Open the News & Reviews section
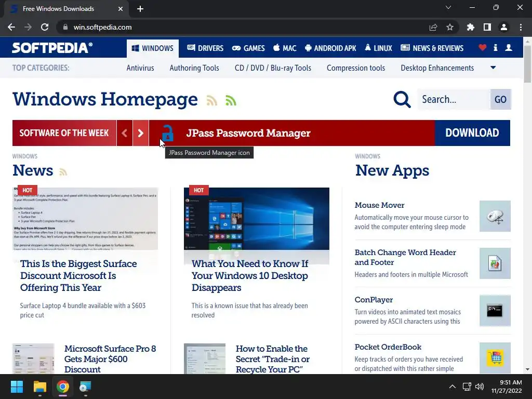Screen dimensions: 532x399 pos(432,48)
